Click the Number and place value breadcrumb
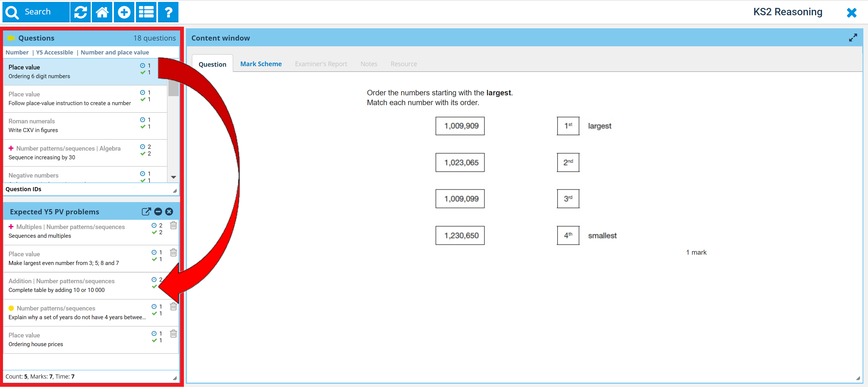The height and width of the screenshot is (387, 868). 115,52
